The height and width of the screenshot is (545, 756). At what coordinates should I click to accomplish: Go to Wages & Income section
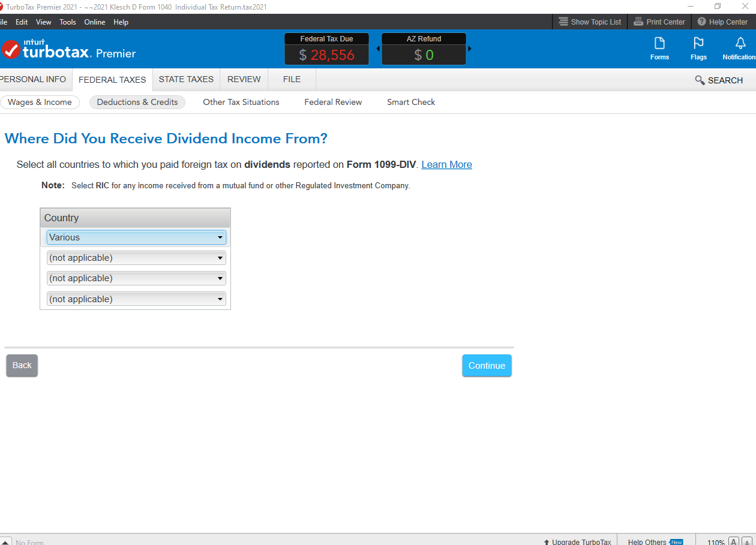pos(40,102)
